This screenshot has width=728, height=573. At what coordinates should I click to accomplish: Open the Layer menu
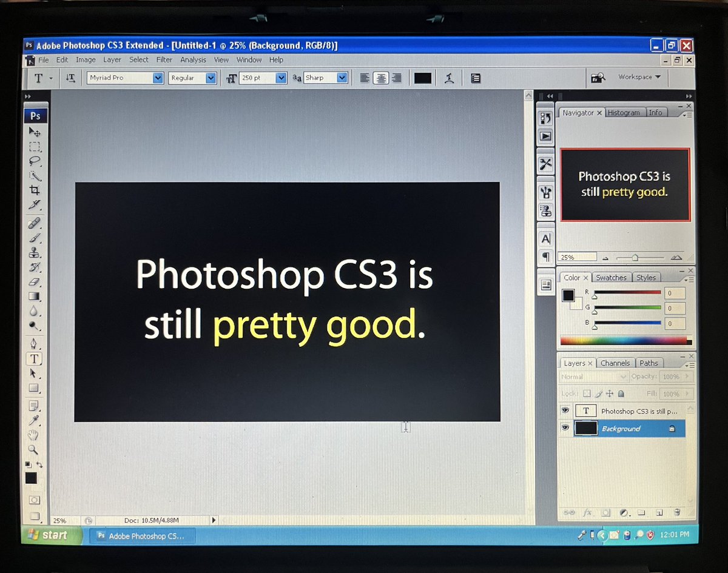112,60
